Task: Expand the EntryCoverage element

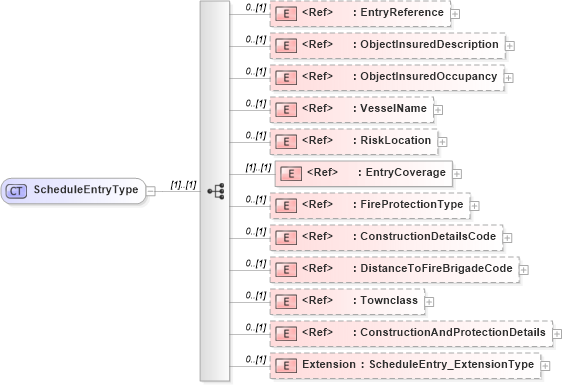Action: (457, 174)
